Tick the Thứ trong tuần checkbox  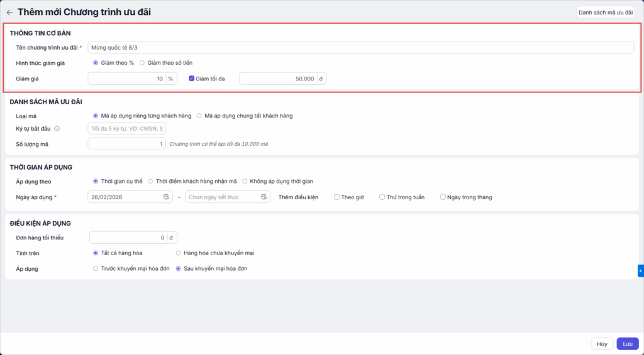point(382,197)
